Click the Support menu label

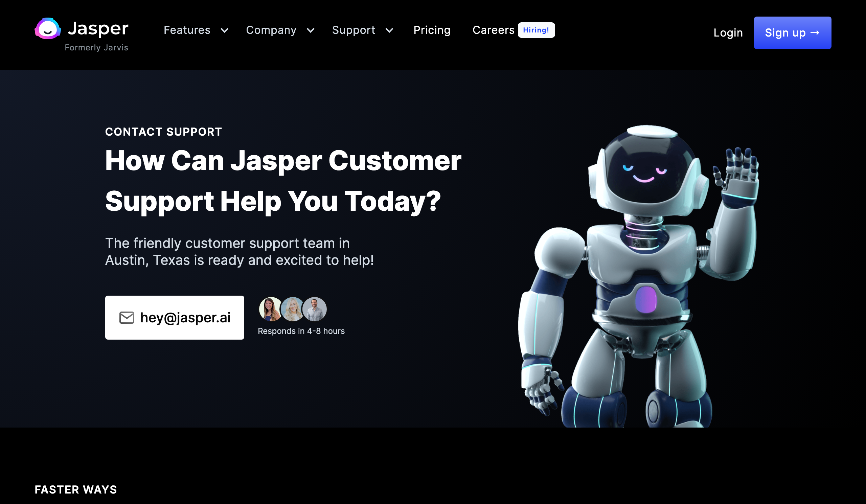[354, 30]
